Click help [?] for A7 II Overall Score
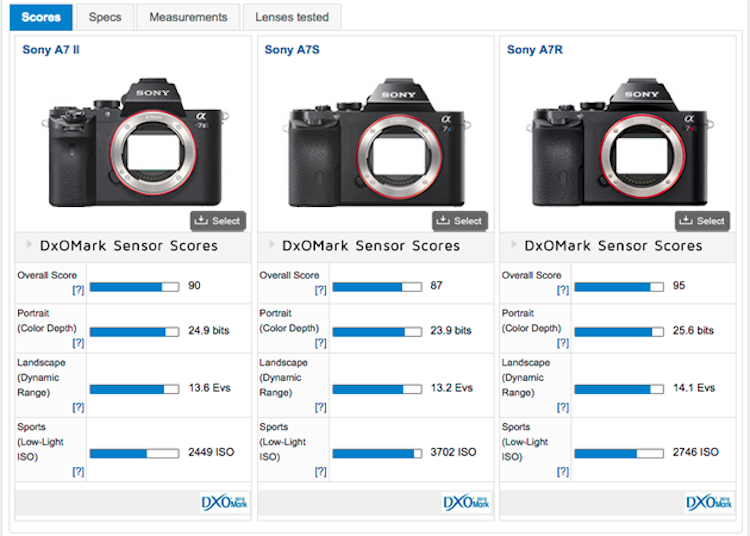The image size is (750, 536). pyautogui.click(x=77, y=290)
